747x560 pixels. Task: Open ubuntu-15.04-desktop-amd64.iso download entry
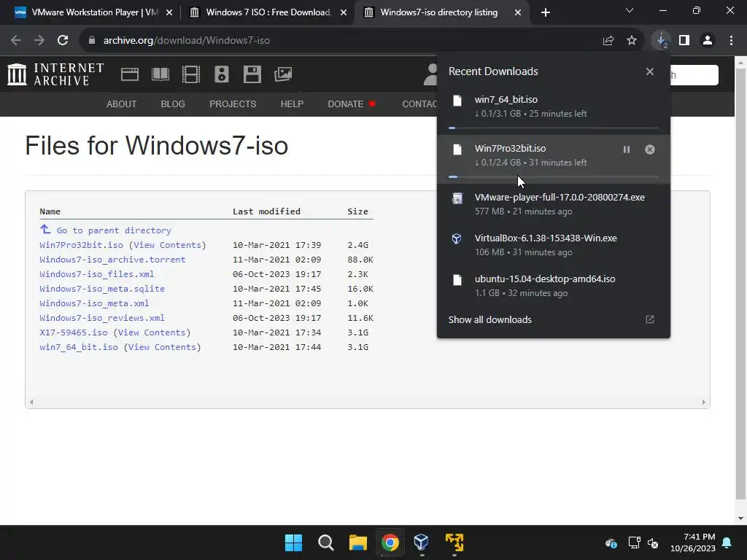(554, 286)
